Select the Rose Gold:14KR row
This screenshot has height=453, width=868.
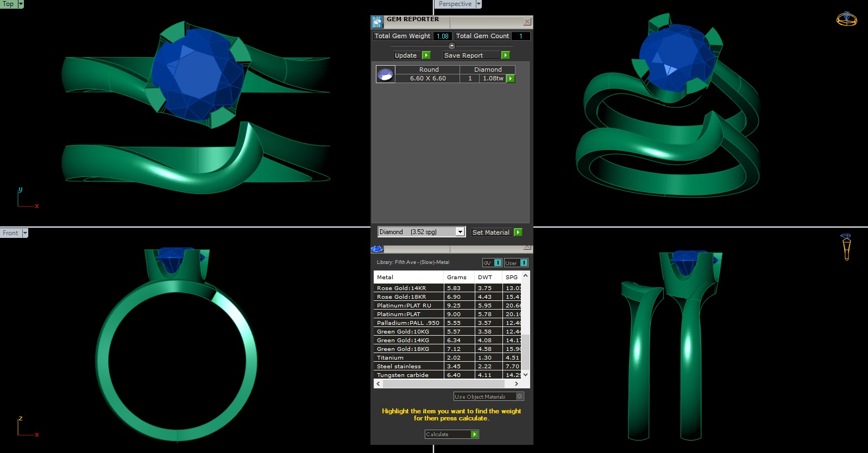pyautogui.click(x=448, y=288)
